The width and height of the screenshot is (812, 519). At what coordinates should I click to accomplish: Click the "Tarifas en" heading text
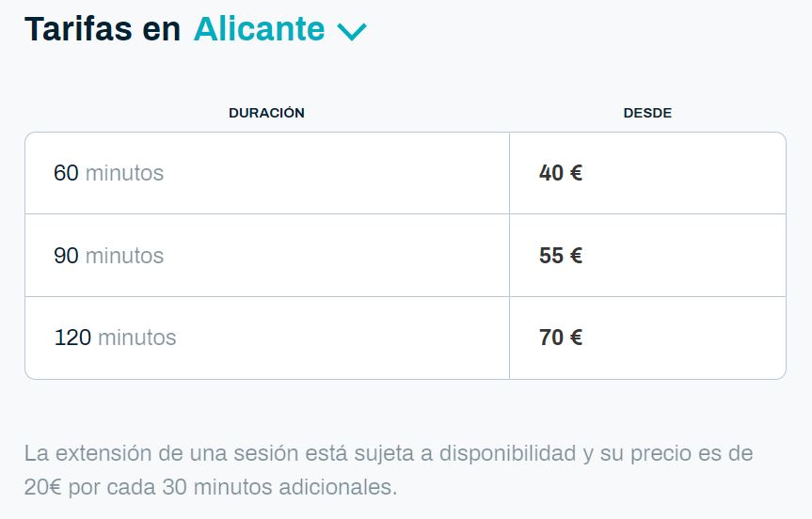(103, 29)
